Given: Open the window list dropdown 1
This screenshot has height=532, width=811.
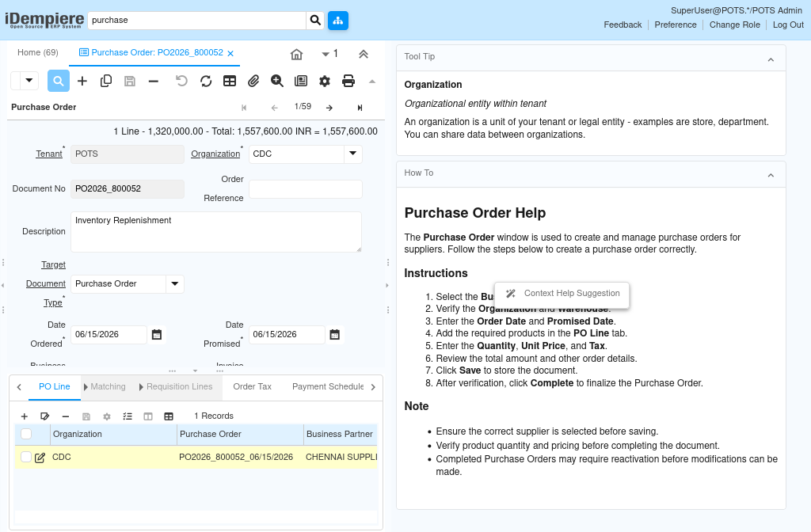Looking at the screenshot, I should [330, 54].
